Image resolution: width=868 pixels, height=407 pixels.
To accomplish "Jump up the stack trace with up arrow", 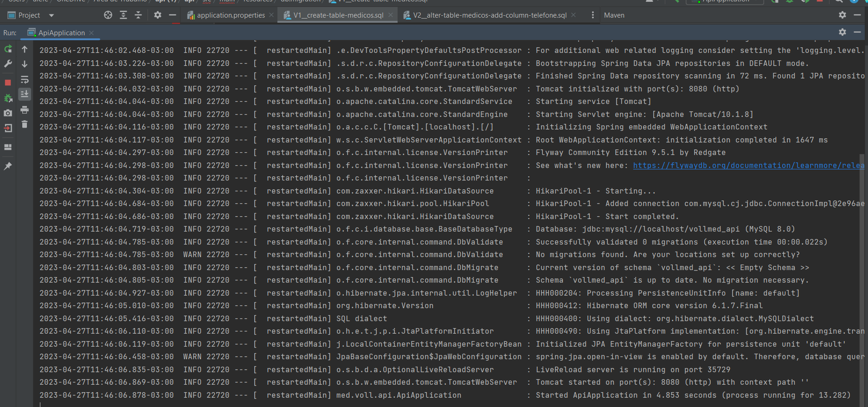I will coord(25,49).
